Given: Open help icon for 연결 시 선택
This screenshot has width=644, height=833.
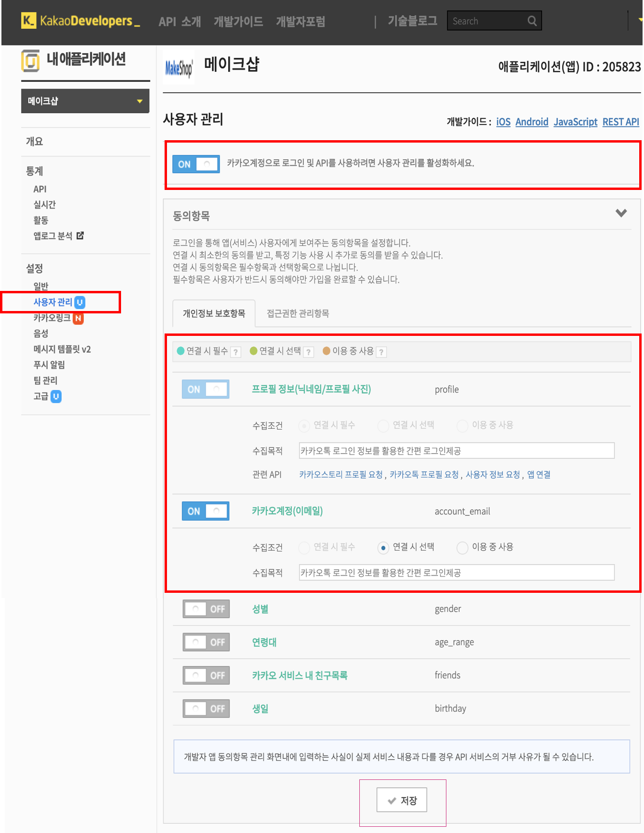Looking at the screenshot, I should tap(309, 352).
